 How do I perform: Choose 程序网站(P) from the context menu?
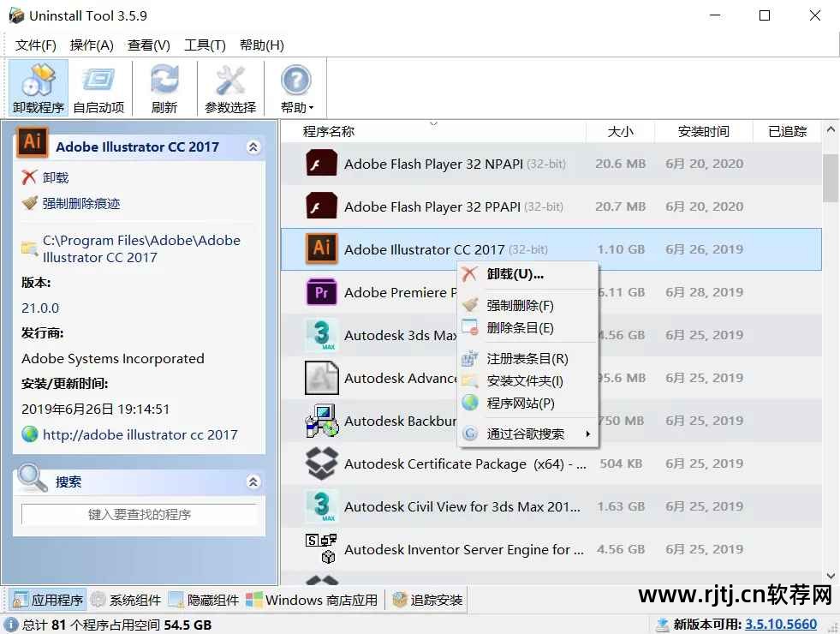point(527,403)
